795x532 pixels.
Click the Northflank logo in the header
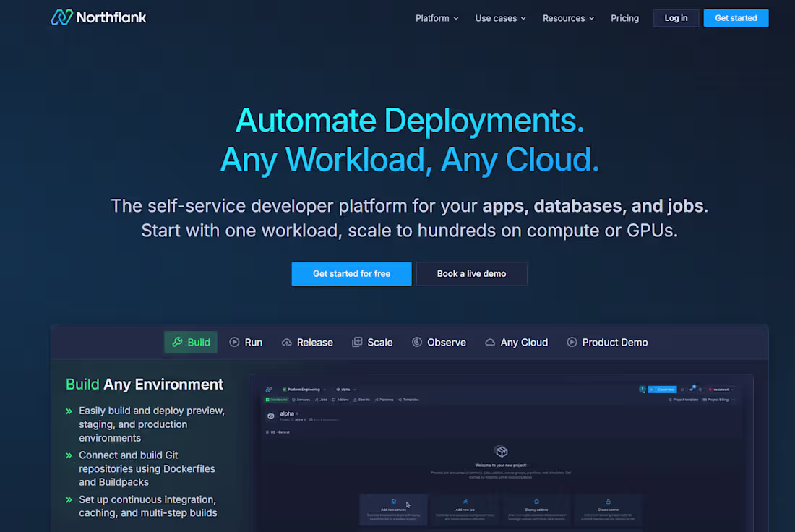coord(98,17)
